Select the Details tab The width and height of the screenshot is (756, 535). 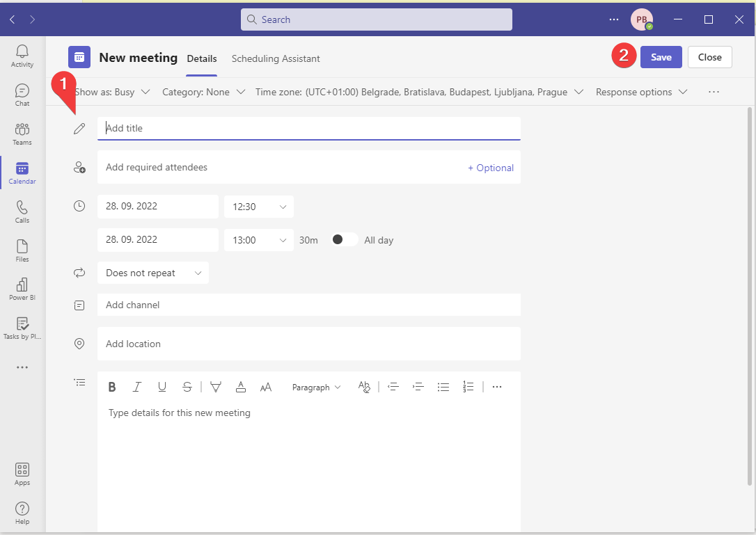(x=202, y=58)
